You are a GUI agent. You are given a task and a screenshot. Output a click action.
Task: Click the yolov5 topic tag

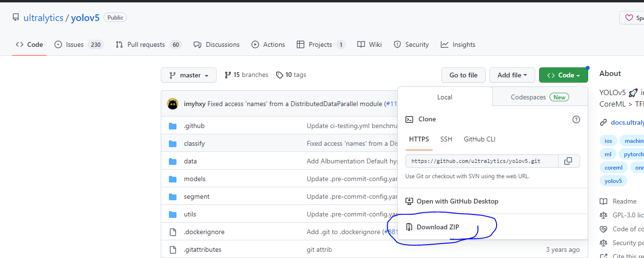(613, 181)
